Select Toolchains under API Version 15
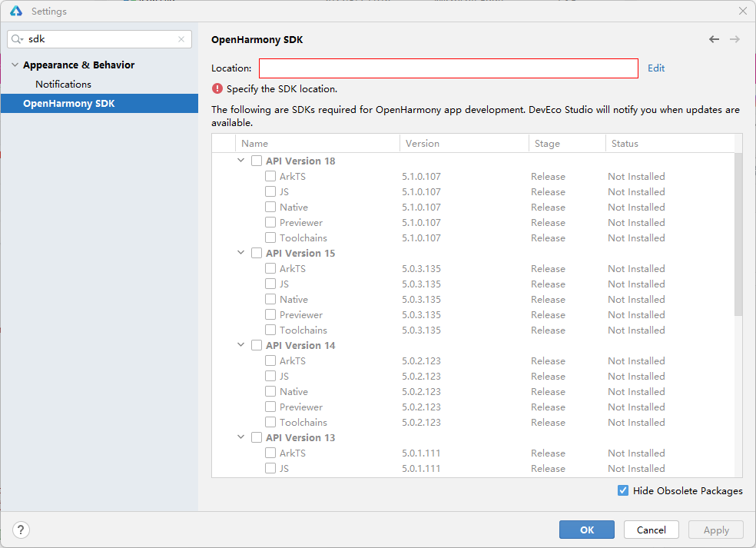Screen dimensions: 756x548 303,330
